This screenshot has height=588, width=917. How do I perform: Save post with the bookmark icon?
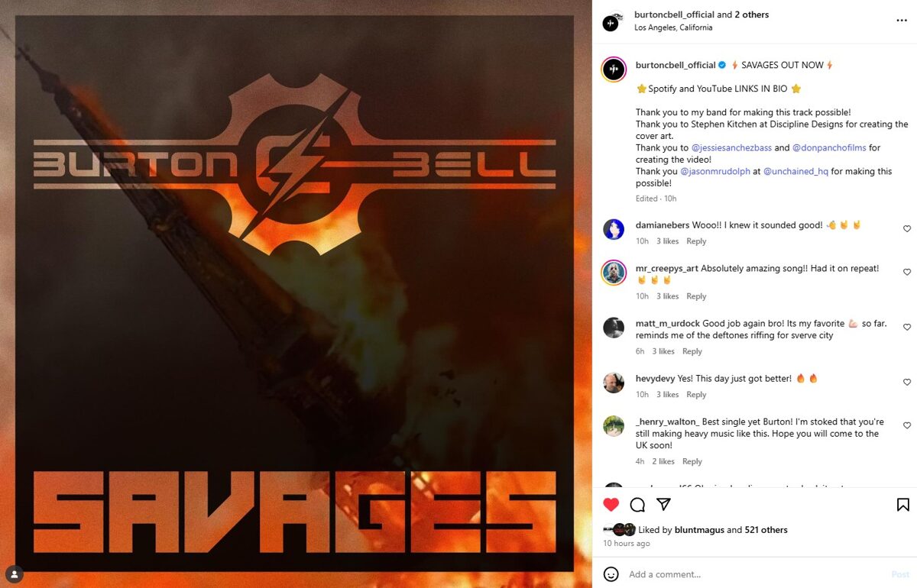(x=902, y=505)
